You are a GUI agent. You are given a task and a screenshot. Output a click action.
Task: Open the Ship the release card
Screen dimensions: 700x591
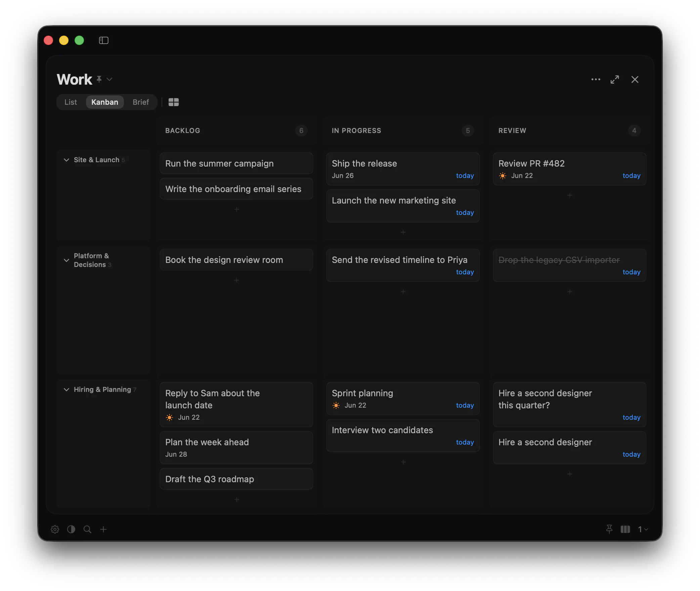click(403, 169)
